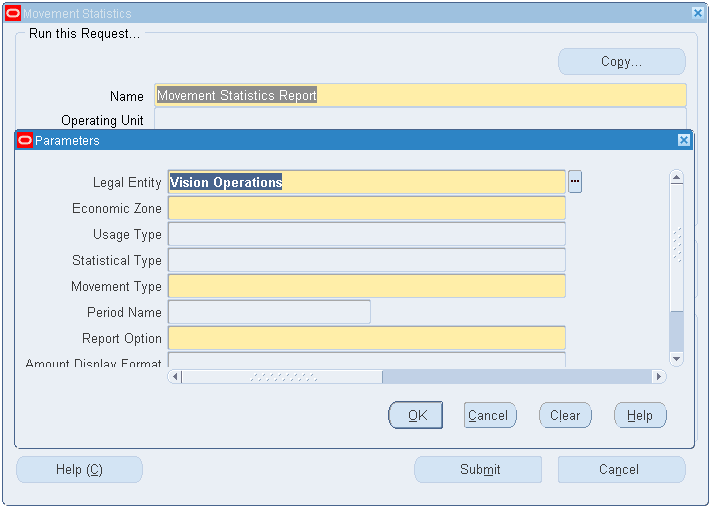Click the horizontal scrollbar left arrow

[x=175, y=376]
